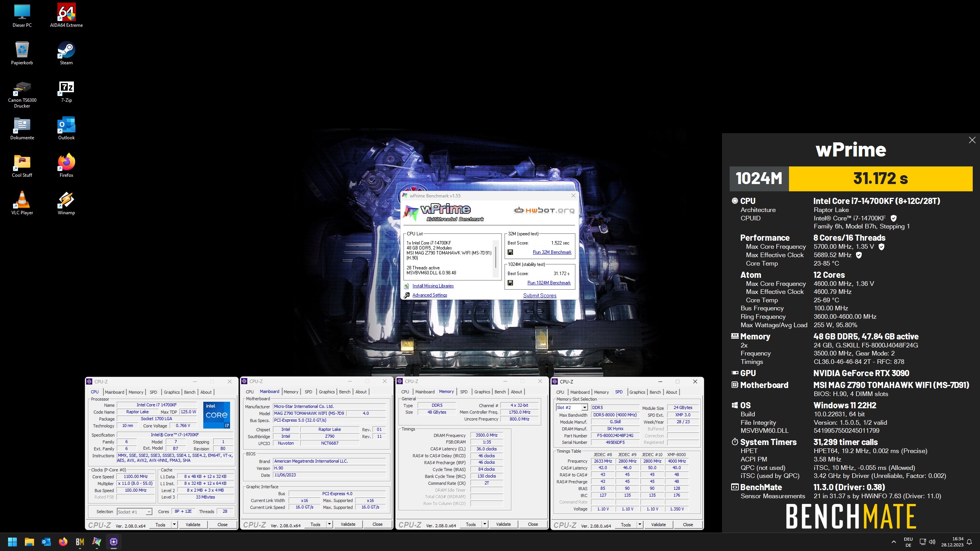The image size is (980, 551).
Task: Click Tools button in SPD CPU-Z window
Action: (x=626, y=525)
